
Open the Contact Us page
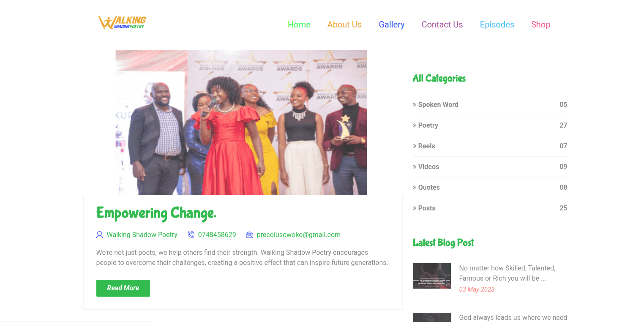[x=442, y=25]
